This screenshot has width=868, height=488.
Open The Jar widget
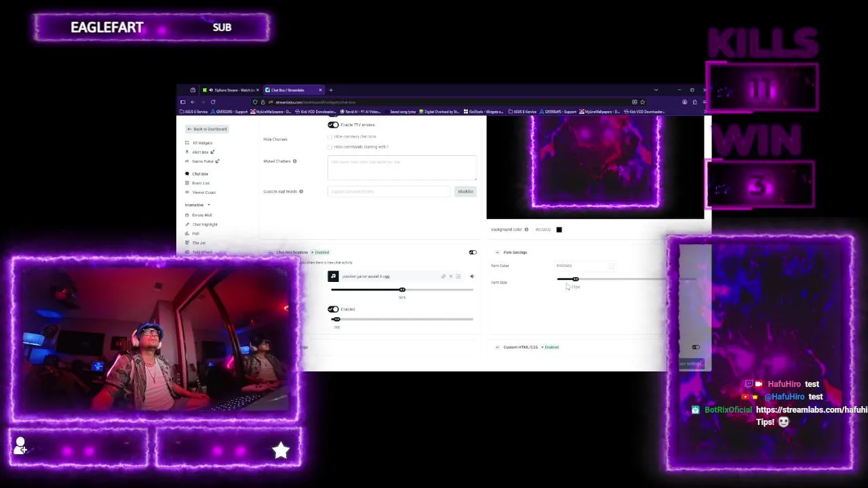pos(199,243)
